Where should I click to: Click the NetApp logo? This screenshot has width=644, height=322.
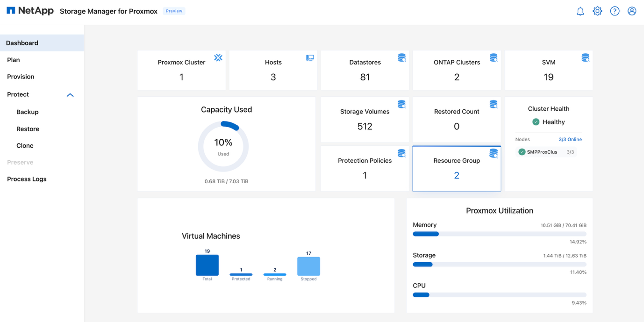point(30,10)
